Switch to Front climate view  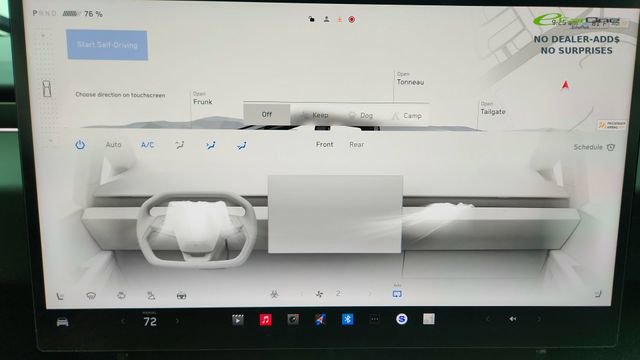(x=324, y=144)
